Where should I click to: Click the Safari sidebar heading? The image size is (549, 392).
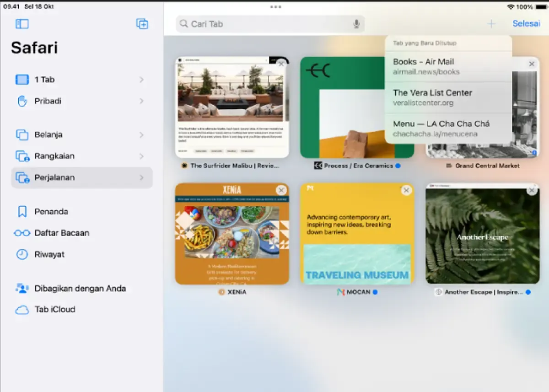pos(34,48)
